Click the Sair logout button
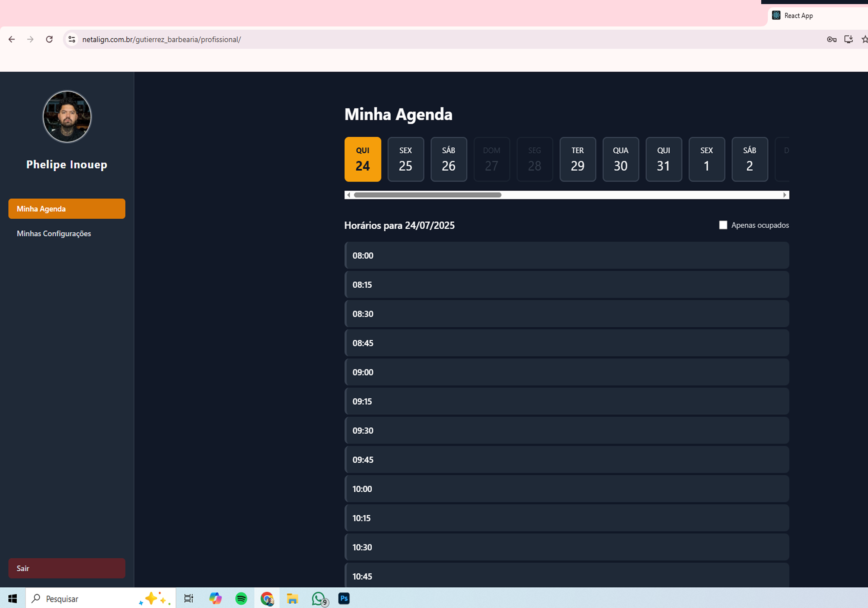Image resolution: width=868 pixels, height=608 pixels. coord(66,568)
